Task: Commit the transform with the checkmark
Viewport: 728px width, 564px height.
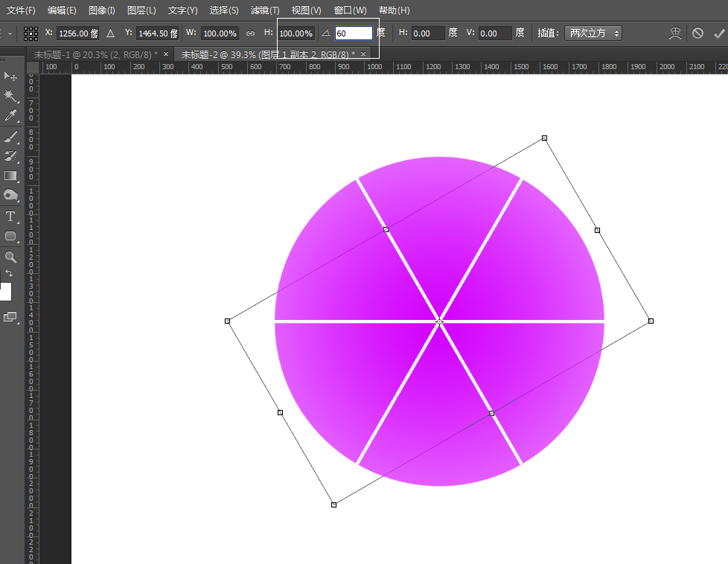Action: tap(718, 33)
